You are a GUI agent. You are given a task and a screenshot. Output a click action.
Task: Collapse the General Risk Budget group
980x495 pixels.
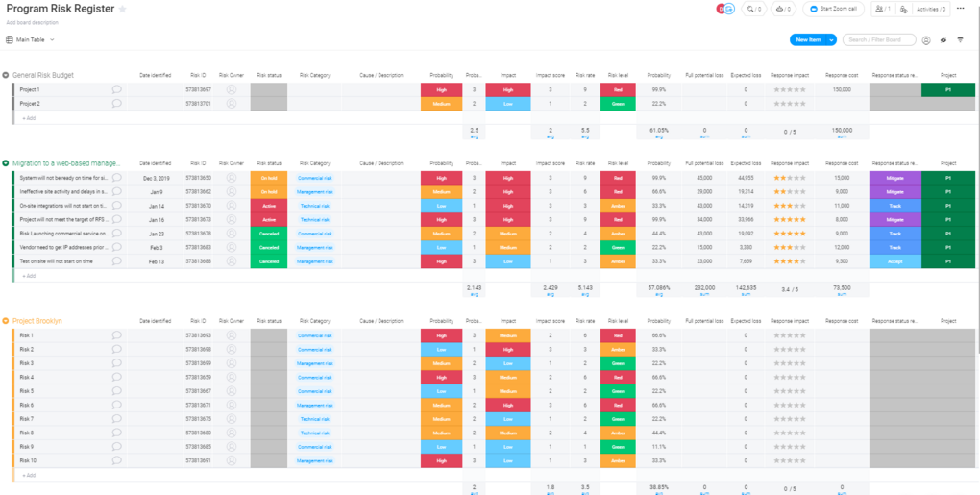[x=7, y=75]
